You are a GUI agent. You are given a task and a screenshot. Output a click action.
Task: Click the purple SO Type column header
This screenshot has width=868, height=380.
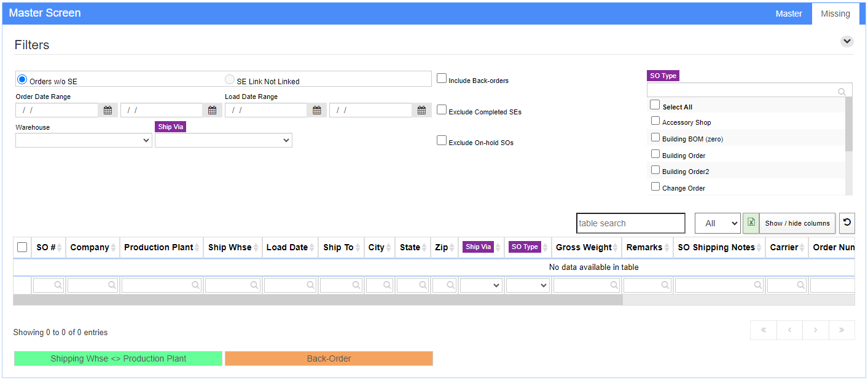coord(525,247)
